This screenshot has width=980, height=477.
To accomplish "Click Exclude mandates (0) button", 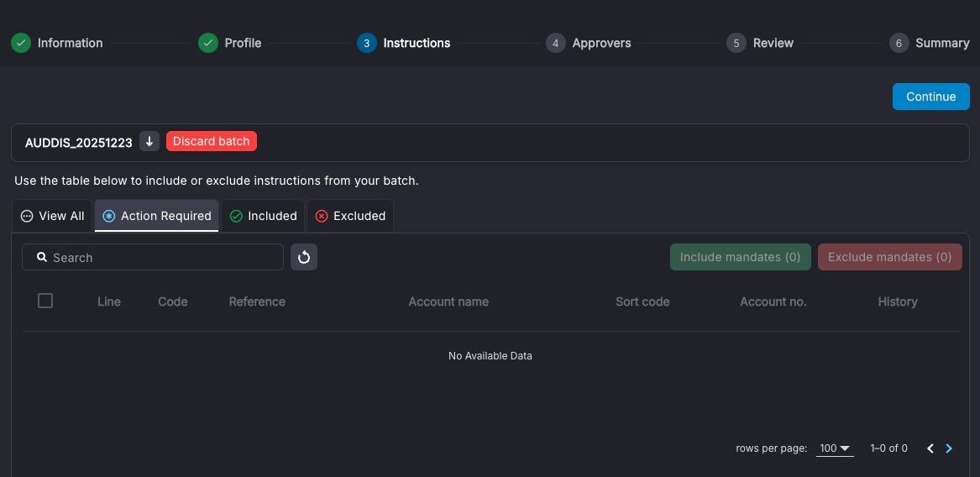I will click(889, 257).
